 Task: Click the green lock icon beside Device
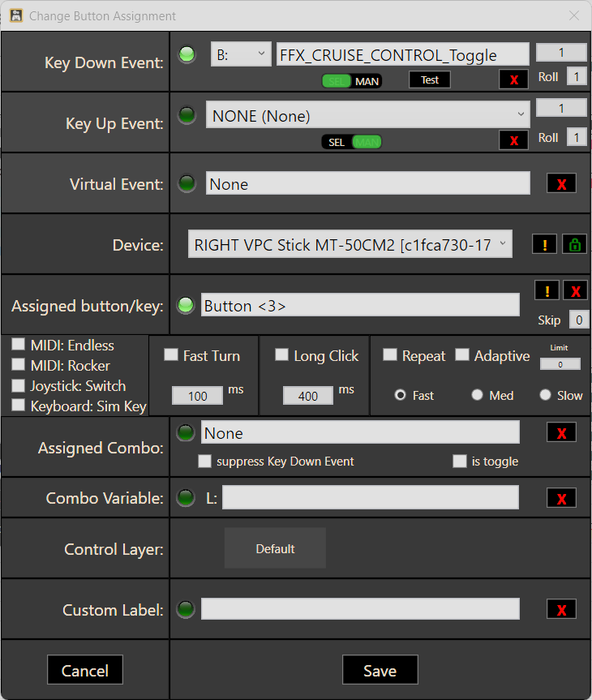coord(573,244)
